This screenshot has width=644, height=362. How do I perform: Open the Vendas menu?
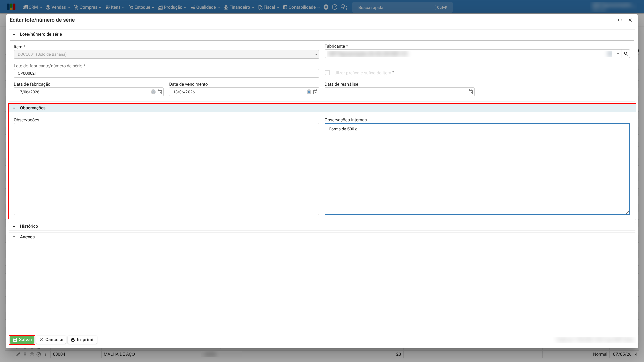point(58,7)
